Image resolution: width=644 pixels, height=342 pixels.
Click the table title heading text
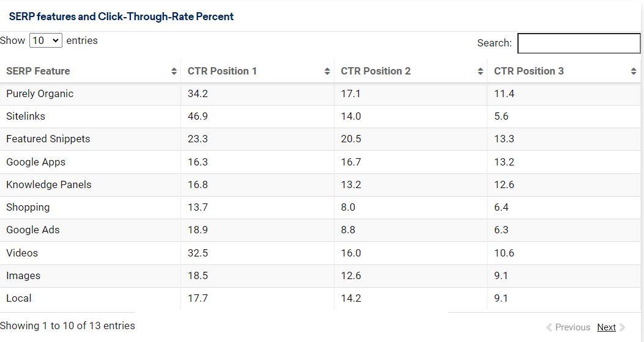121,16
